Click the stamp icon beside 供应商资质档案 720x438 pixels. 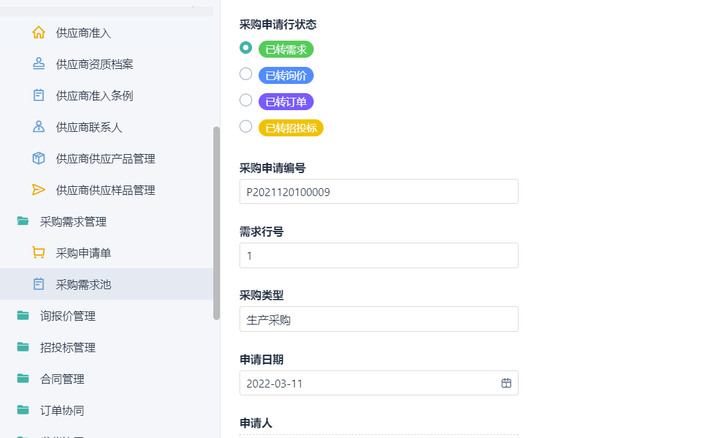pos(39,64)
